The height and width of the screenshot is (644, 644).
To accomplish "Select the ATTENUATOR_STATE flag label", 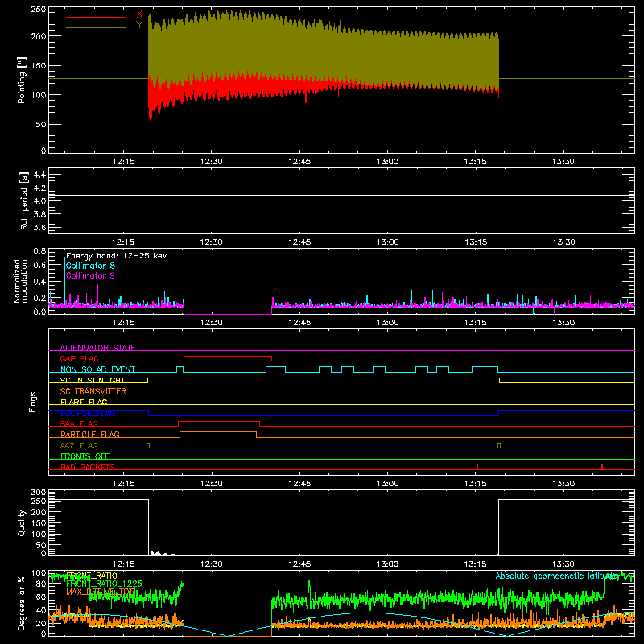I will 97,348.
